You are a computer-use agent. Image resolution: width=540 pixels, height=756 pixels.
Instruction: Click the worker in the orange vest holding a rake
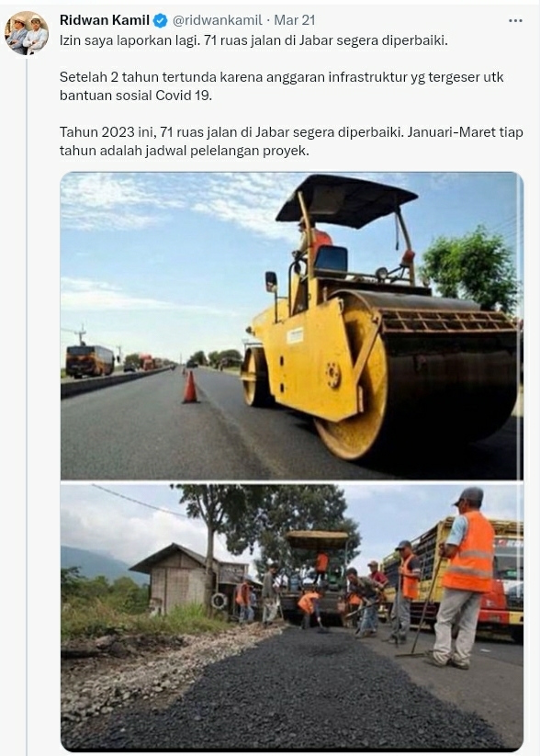(463, 578)
